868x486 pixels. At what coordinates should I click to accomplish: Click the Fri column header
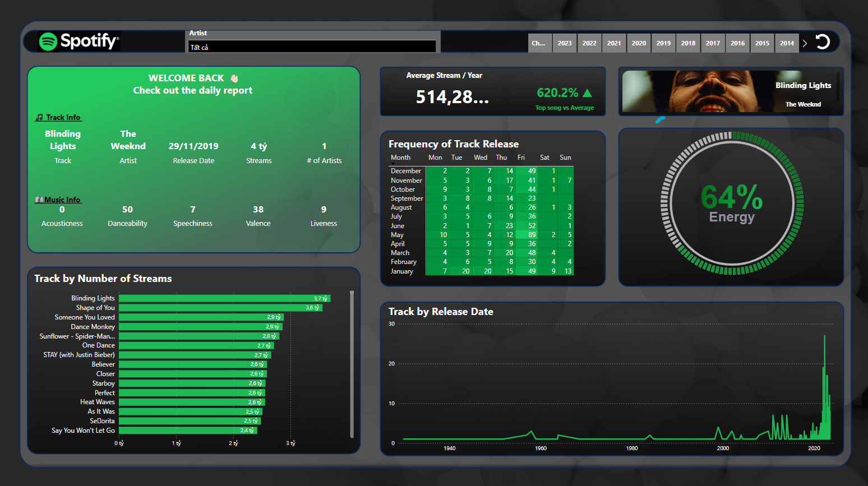coord(521,158)
